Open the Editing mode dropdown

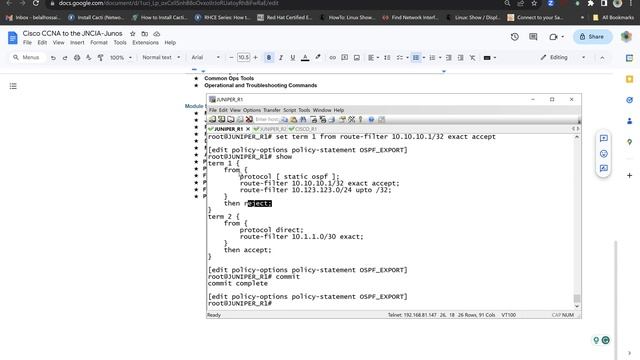(563, 58)
